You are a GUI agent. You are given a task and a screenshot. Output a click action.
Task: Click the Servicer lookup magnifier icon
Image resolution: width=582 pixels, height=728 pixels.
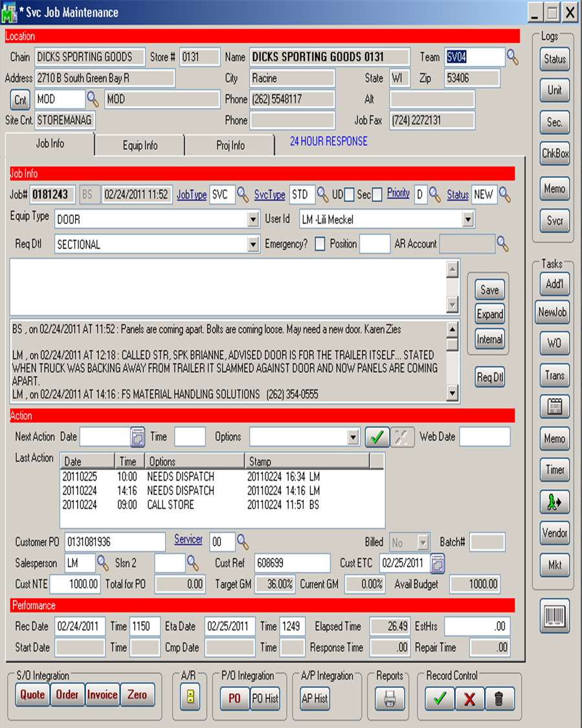click(242, 541)
